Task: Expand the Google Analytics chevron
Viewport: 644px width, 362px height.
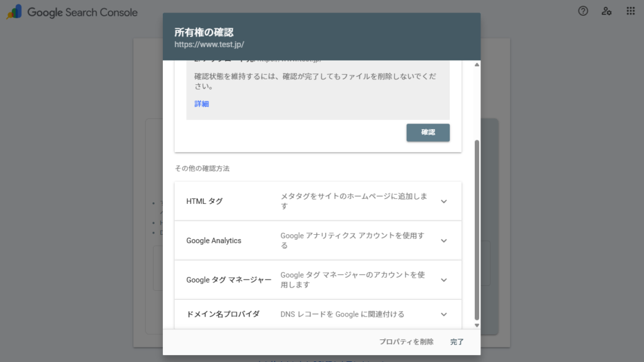Action: (x=443, y=240)
